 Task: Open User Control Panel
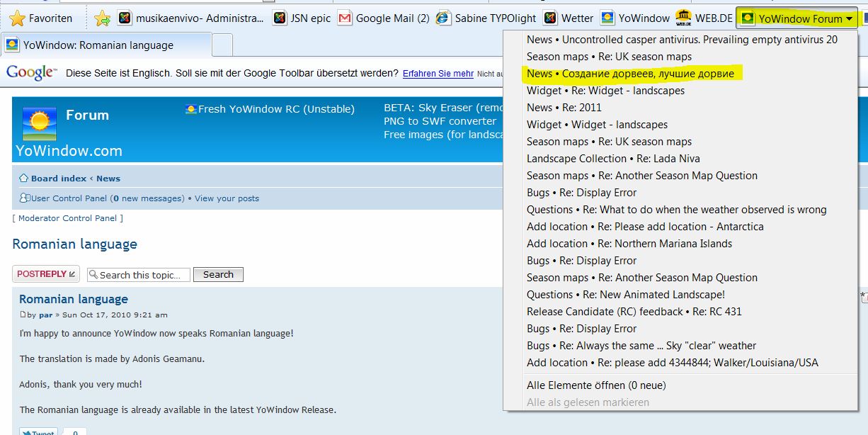pos(69,198)
